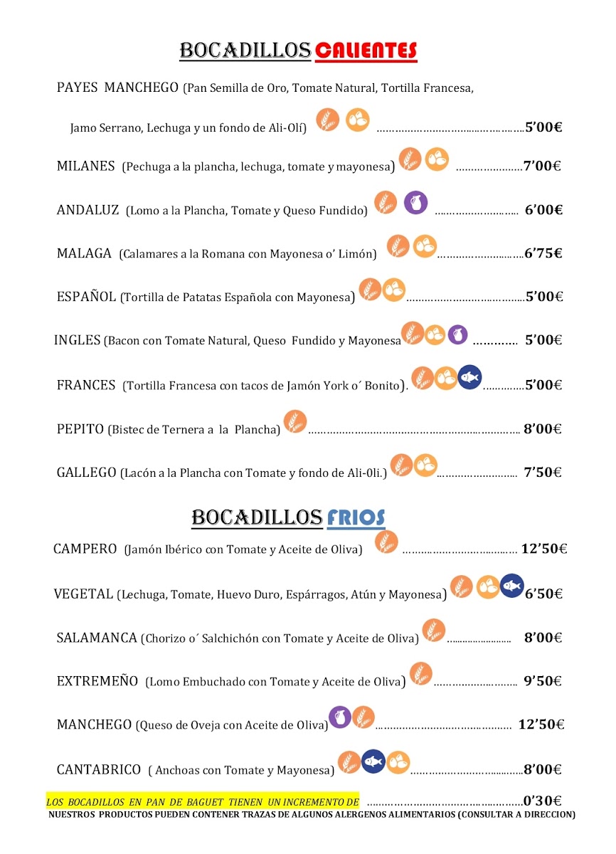Click the wheat icon beside SALAMANCA
Screen dimensions: 616x854
coord(434,631)
